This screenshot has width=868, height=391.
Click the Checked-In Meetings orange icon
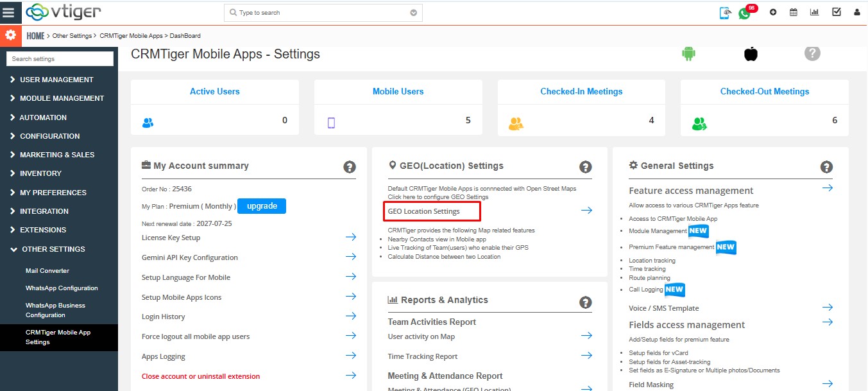pyautogui.click(x=516, y=123)
